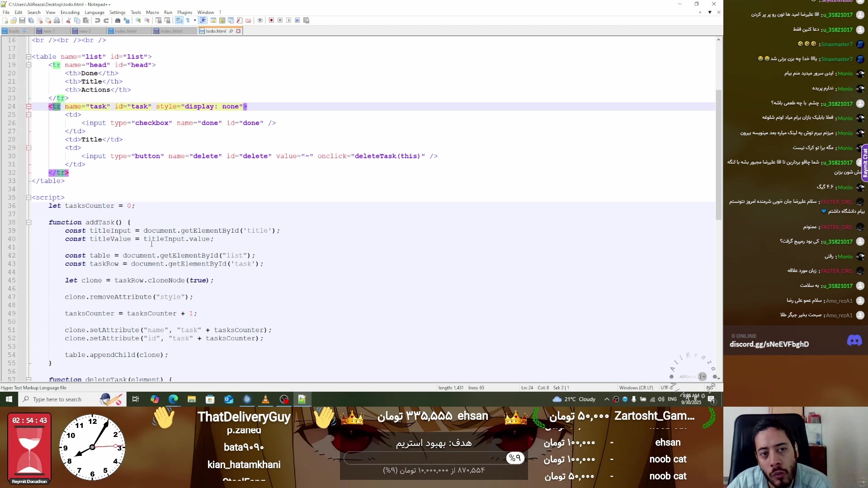Image resolution: width=868 pixels, height=488 pixels.
Task: Click the Print toolbar icon
Action: pyautogui.click(x=57, y=20)
